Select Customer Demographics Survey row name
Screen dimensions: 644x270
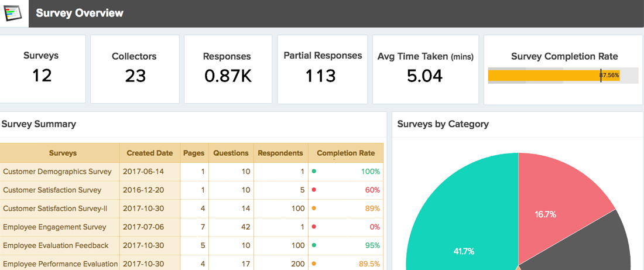click(x=57, y=172)
